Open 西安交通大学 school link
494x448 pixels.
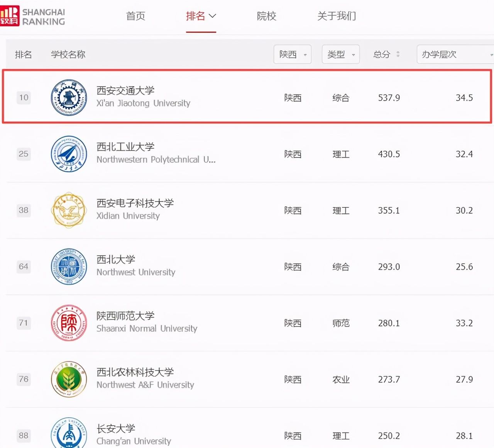(125, 90)
